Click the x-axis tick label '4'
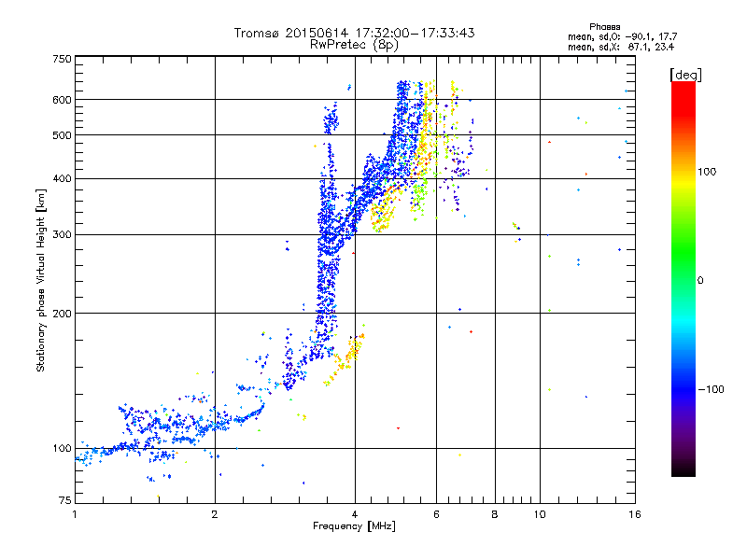747x560 pixels. 355,514
